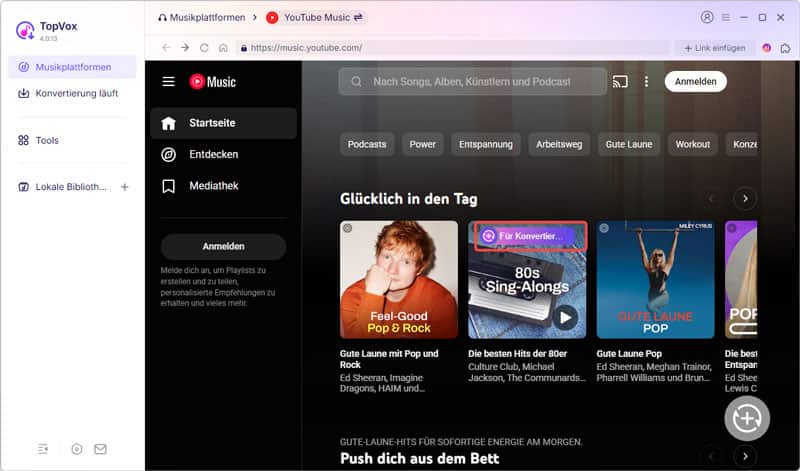Click the purple round icon near Link einfügen
Image resolution: width=800 pixels, height=471 pixels.
tap(766, 47)
